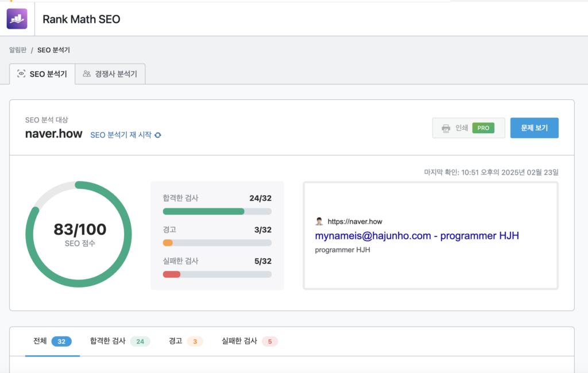Image resolution: width=588 pixels, height=373 pixels.
Task: Click the green PRO badge
Action: coord(483,128)
